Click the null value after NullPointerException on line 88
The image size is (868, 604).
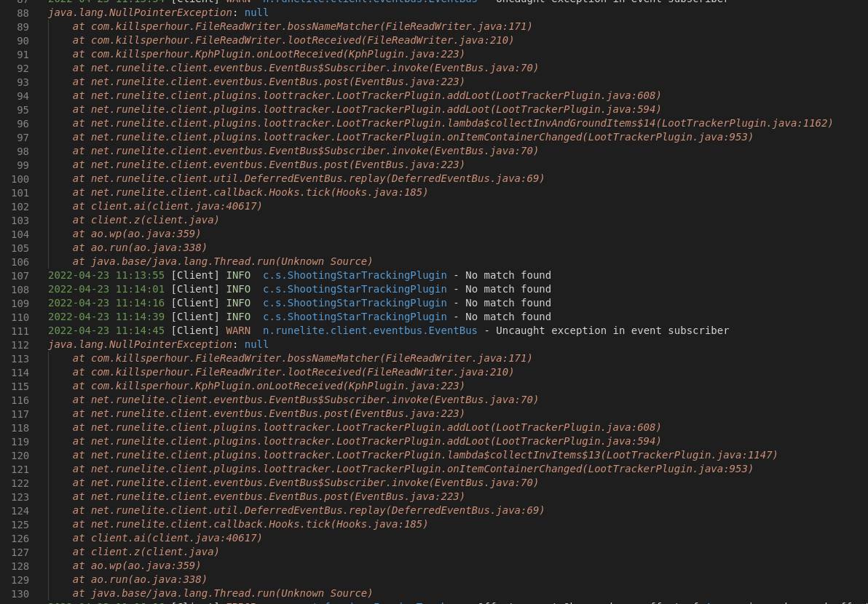tap(256, 12)
